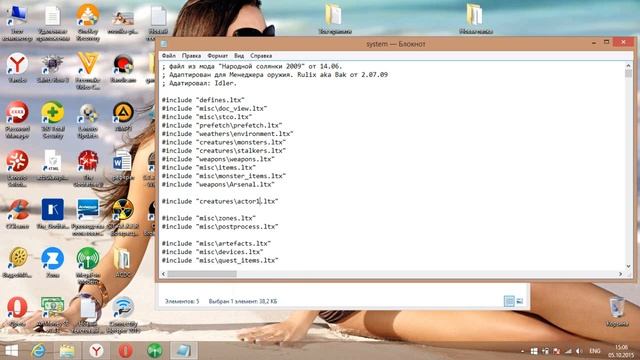Switch to Notepad taskbar button
The image size is (640, 360).
(x=183, y=351)
